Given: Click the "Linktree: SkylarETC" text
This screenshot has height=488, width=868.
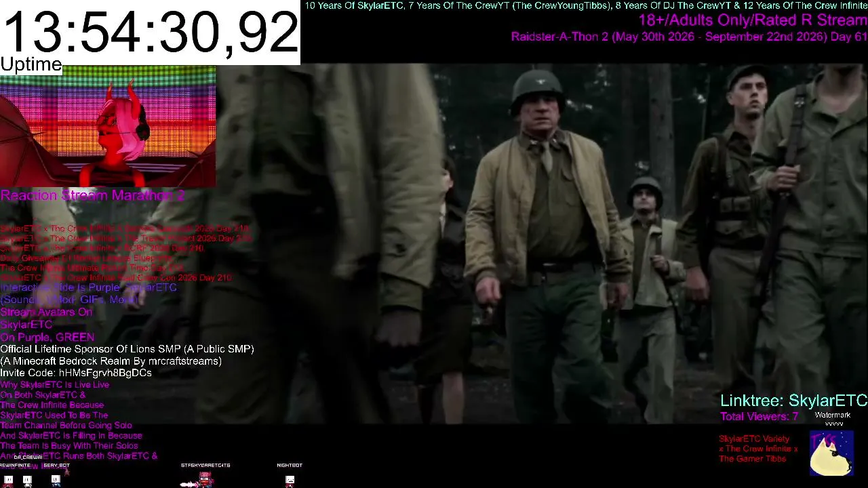Looking at the screenshot, I should click(x=793, y=401).
